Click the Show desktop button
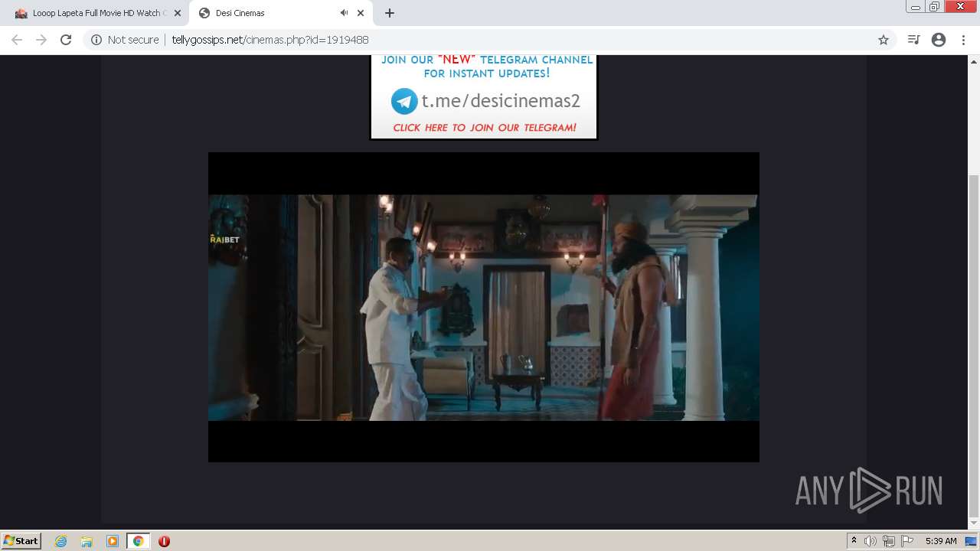980x551 pixels. pyautogui.click(x=972, y=541)
